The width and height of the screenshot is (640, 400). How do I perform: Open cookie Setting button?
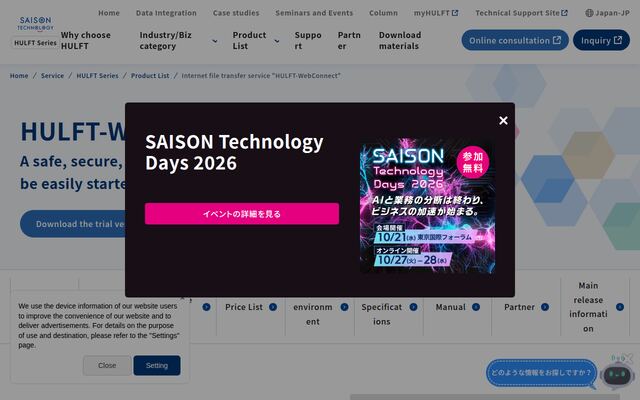(157, 365)
